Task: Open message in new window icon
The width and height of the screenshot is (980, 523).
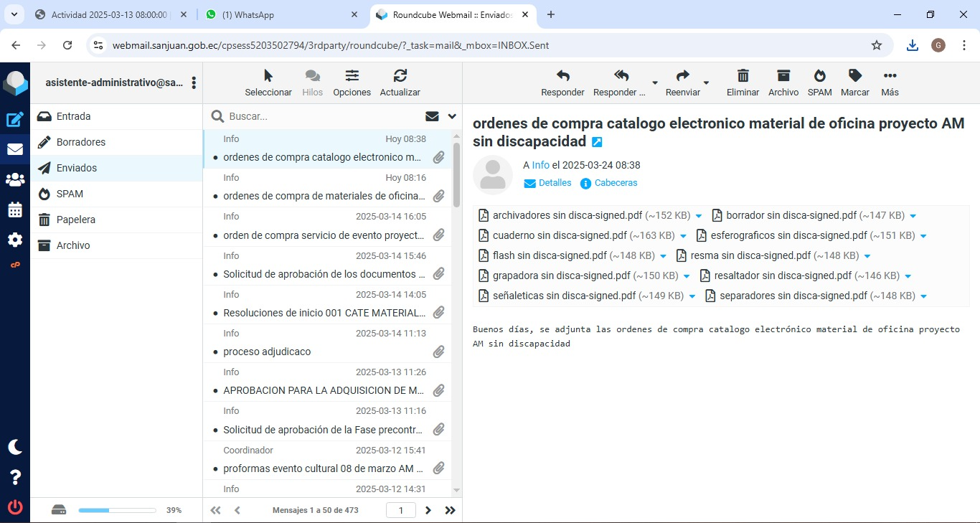Action: coord(597,143)
